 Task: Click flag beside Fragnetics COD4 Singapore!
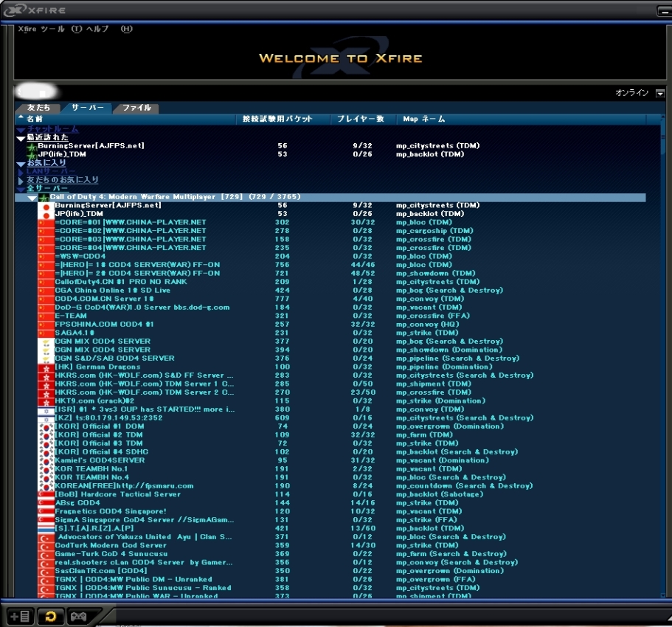pos(46,511)
